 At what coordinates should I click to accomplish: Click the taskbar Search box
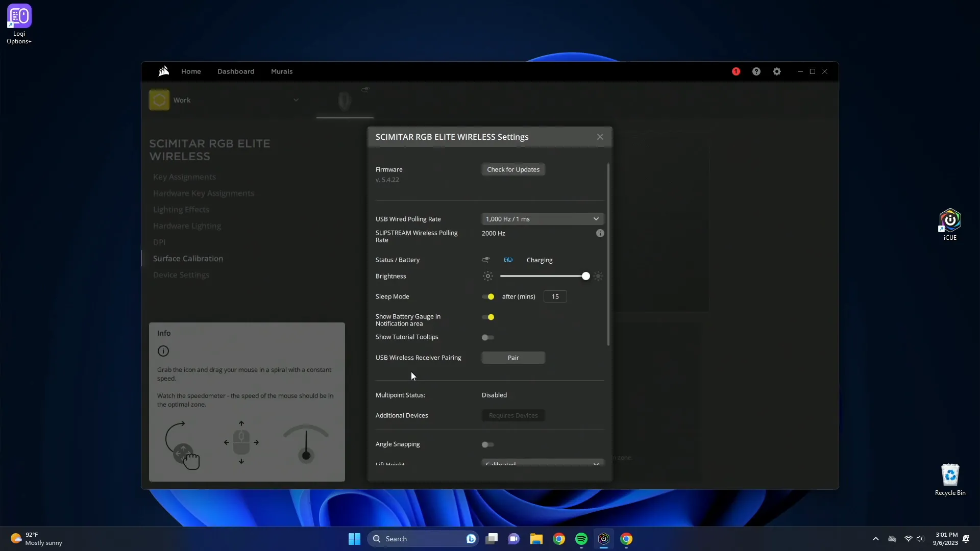point(423,539)
